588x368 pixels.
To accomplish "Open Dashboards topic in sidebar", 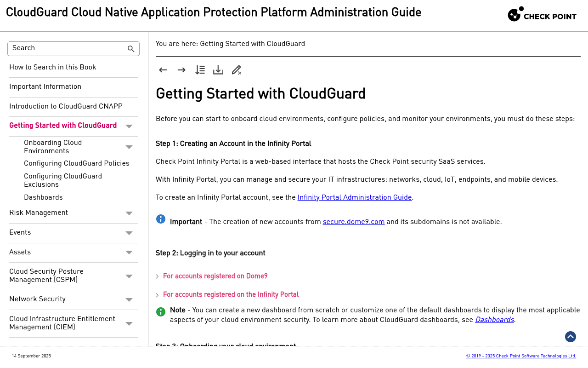I will 43,198.
